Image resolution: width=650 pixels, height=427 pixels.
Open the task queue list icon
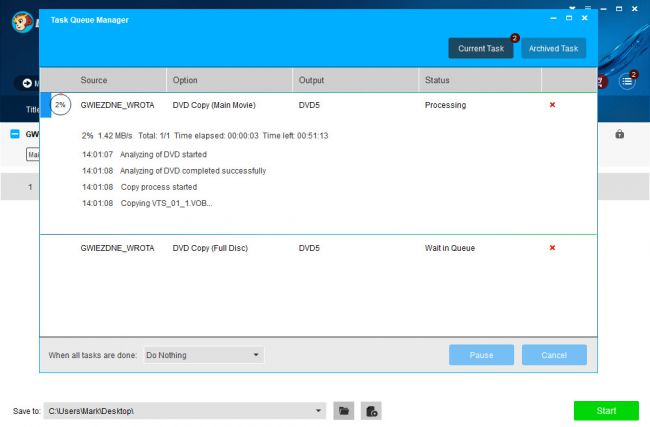click(627, 81)
